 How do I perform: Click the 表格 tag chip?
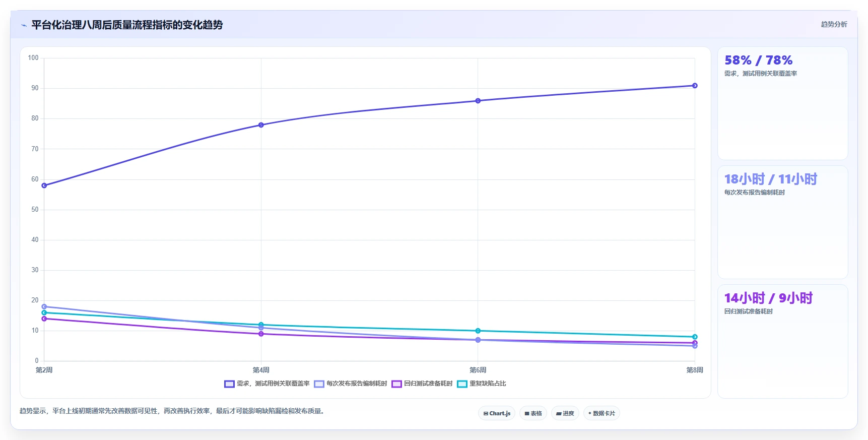click(x=533, y=413)
